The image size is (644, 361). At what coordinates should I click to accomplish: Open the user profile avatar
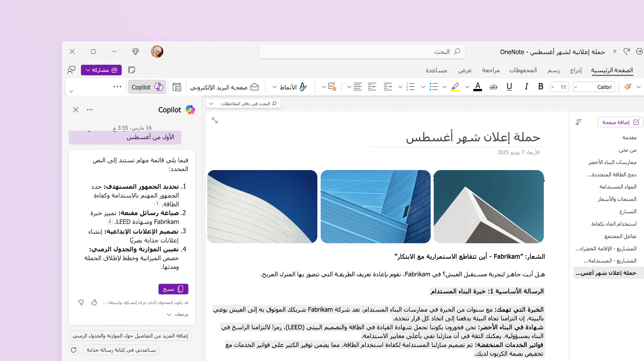click(x=157, y=52)
